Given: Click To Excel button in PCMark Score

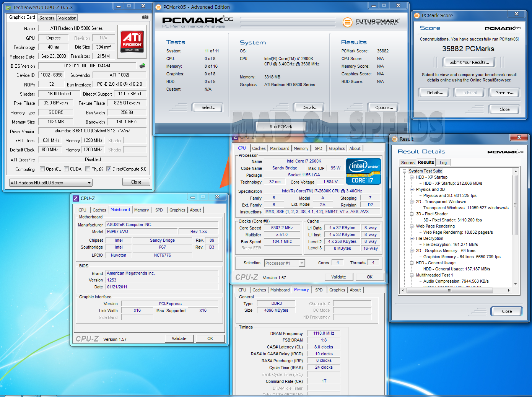Looking at the screenshot, I should tap(469, 93).
